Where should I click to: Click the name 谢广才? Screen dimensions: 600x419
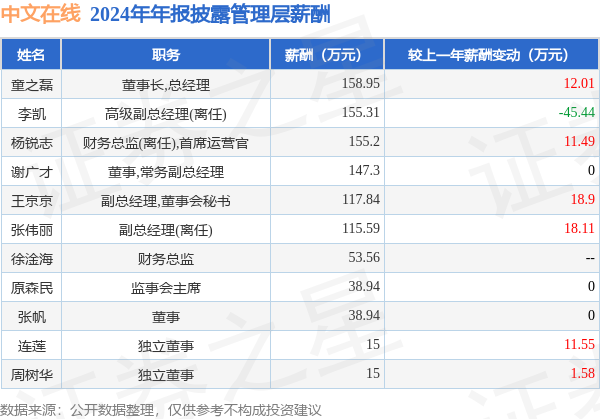(x=32, y=172)
